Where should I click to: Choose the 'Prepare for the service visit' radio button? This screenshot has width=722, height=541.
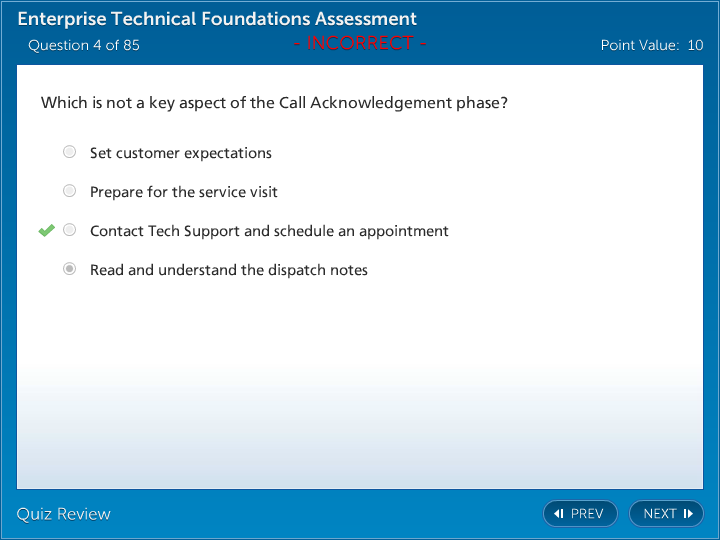tap(69, 191)
